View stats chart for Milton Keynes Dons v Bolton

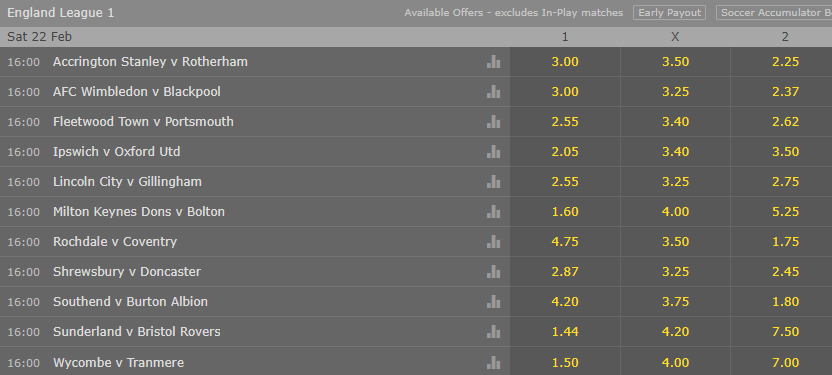493,212
